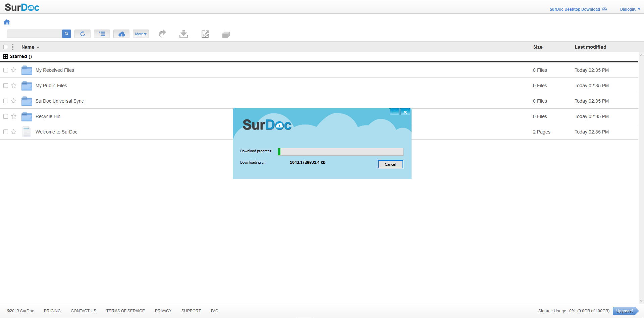Check the Recycle Bin checkbox
The height and width of the screenshot is (318, 644).
point(6,116)
